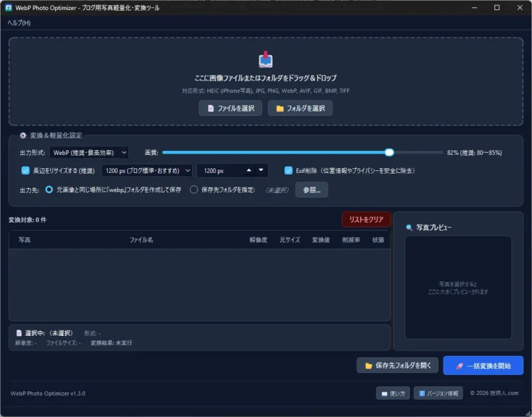
Task: Click the document icon beside 選択中
Action: [x=19, y=333]
